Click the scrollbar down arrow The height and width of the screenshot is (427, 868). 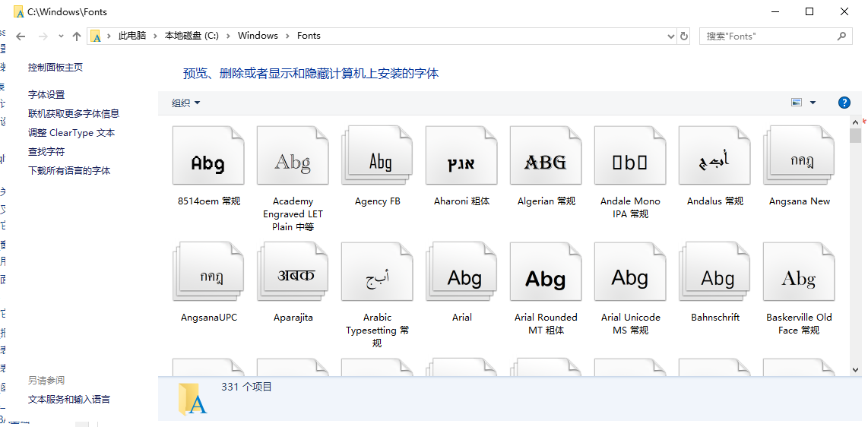(x=856, y=369)
